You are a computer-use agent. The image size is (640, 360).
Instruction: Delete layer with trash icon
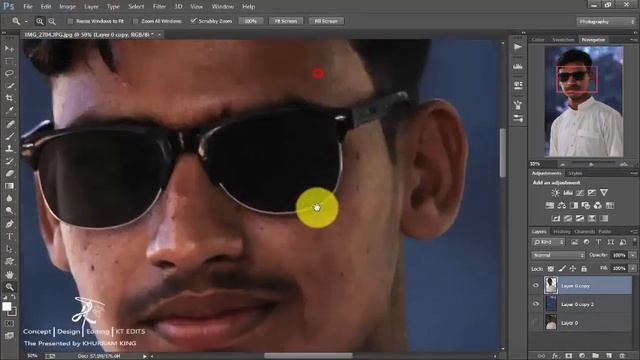[622, 356]
